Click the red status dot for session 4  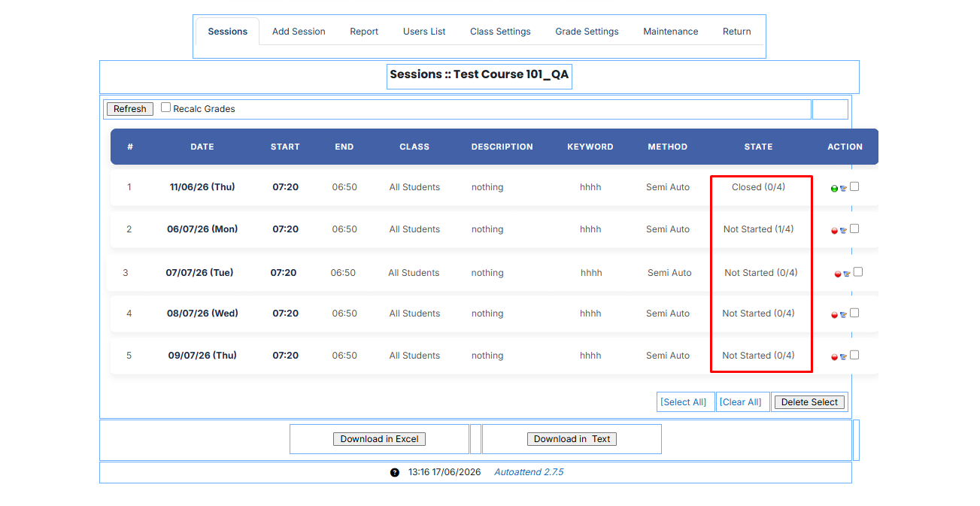[834, 315]
